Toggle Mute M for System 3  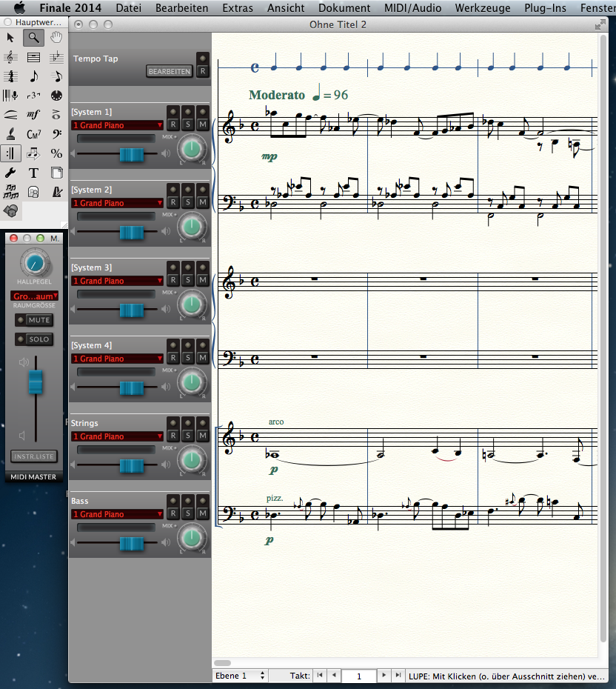(202, 280)
